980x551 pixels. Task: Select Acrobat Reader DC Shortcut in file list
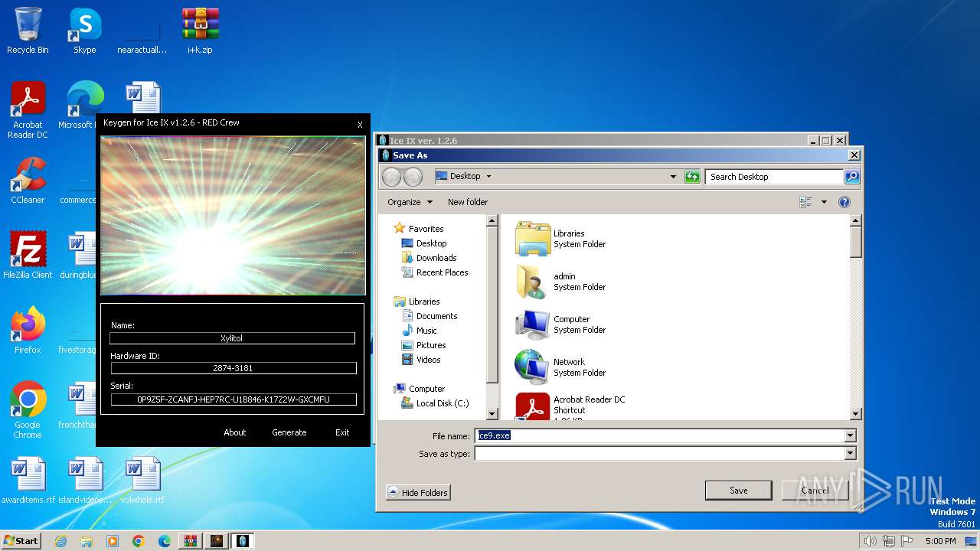[x=570, y=406]
